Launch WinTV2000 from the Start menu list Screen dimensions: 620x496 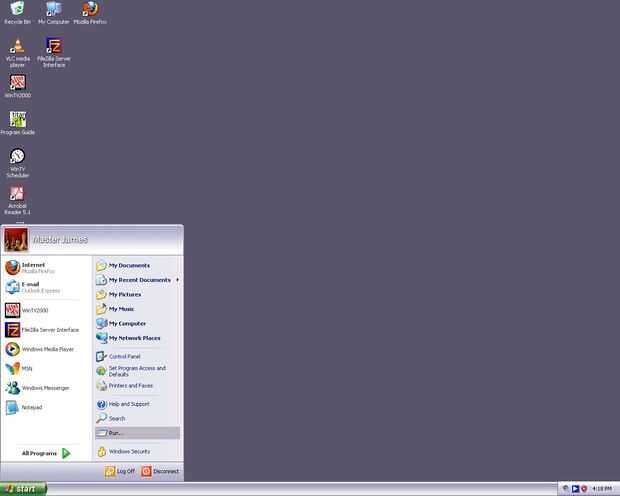point(46,310)
